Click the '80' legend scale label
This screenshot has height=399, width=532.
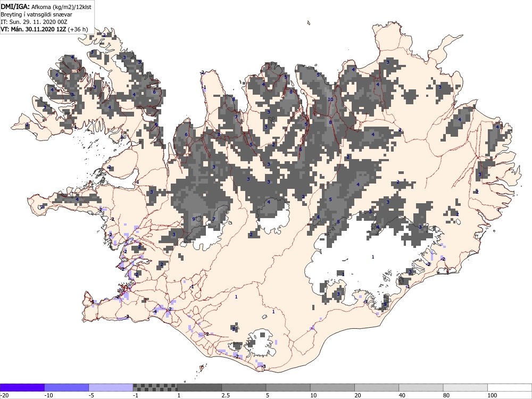[447, 395]
